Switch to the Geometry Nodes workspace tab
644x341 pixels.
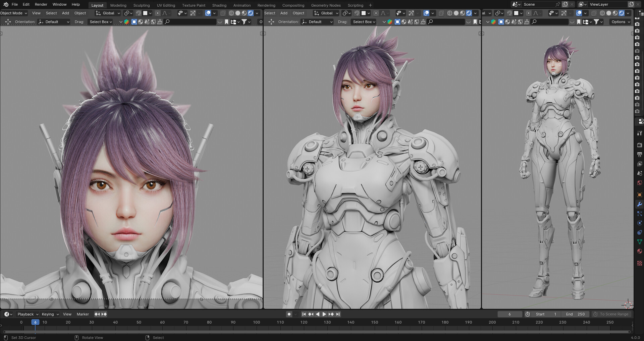tap(326, 5)
